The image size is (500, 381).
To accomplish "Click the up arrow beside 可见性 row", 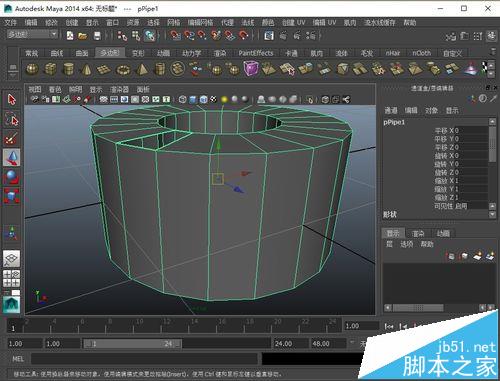I will (492, 206).
